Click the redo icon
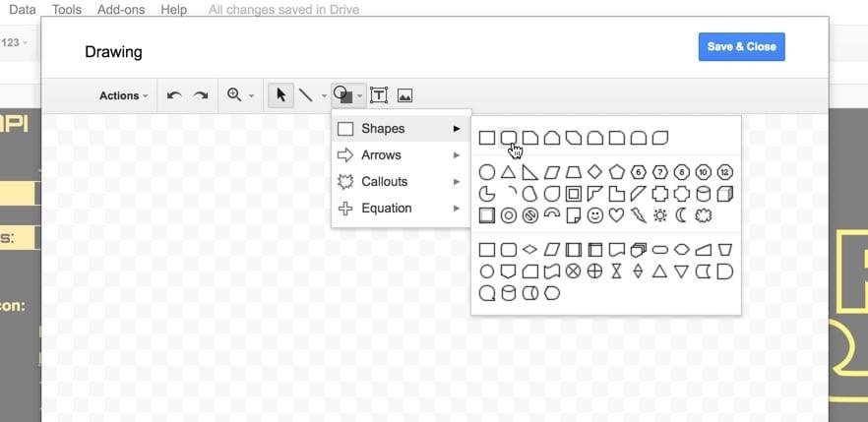Screen dimensions: 868x422 (x=201, y=95)
